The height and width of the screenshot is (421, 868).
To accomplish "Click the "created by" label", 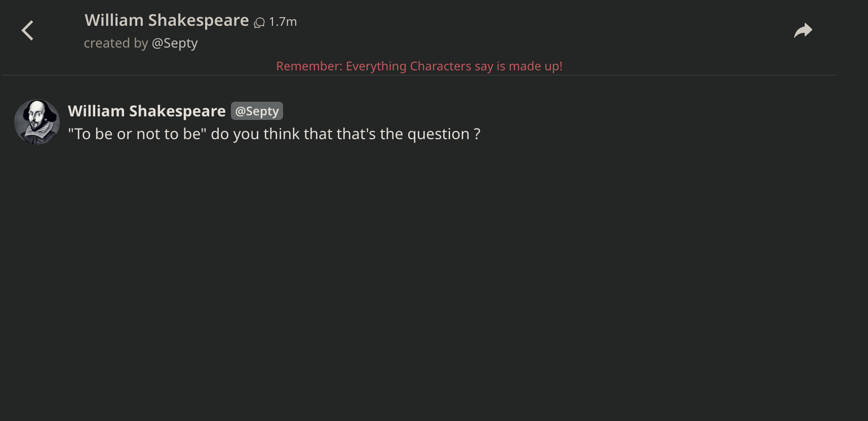I will 116,43.
